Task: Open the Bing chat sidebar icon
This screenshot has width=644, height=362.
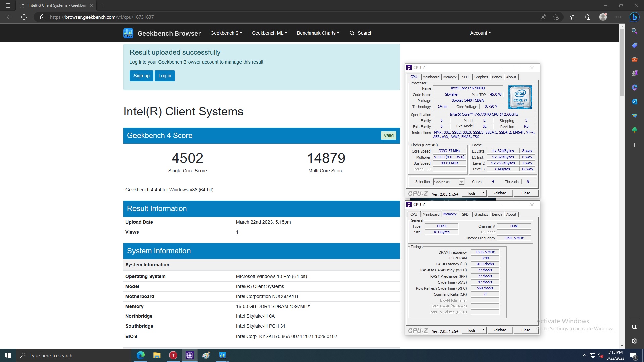Action: click(x=634, y=17)
